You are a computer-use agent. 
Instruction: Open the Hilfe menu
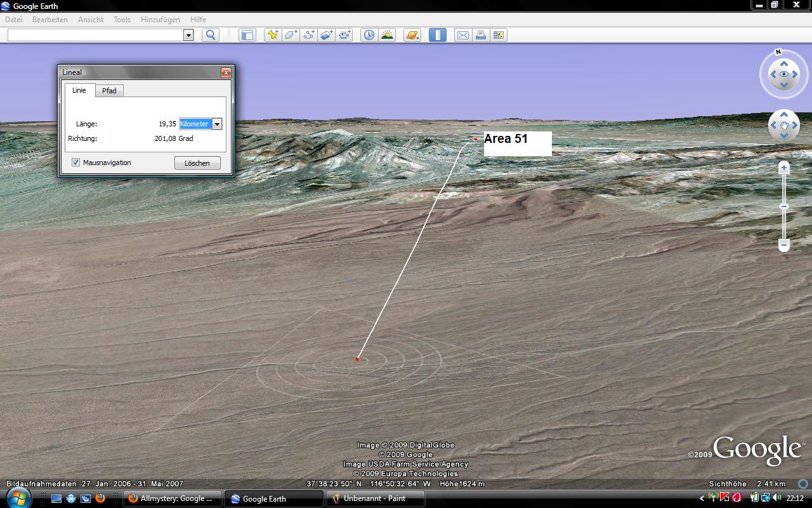[x=198, y=20]
